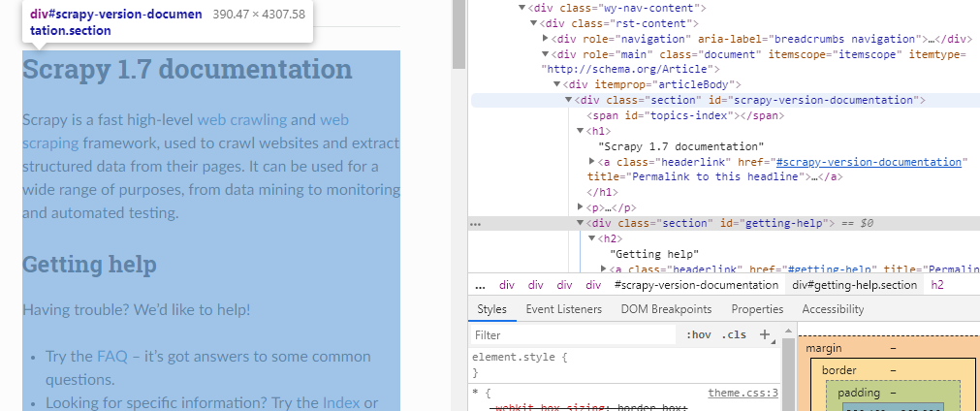The image size is (980, 411).
Task: Click the styles Filter input field
Action: 574,334
